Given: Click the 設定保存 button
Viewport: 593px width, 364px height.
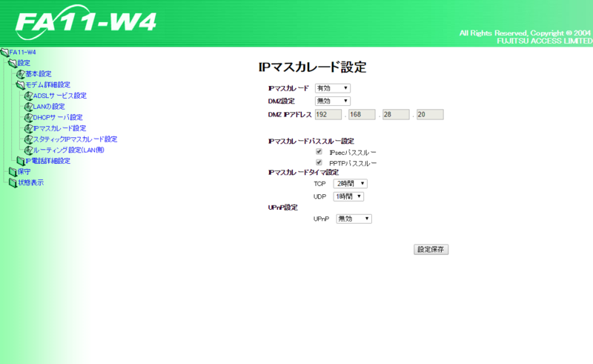Looking at the screenshot, I should tap(431, 249).
